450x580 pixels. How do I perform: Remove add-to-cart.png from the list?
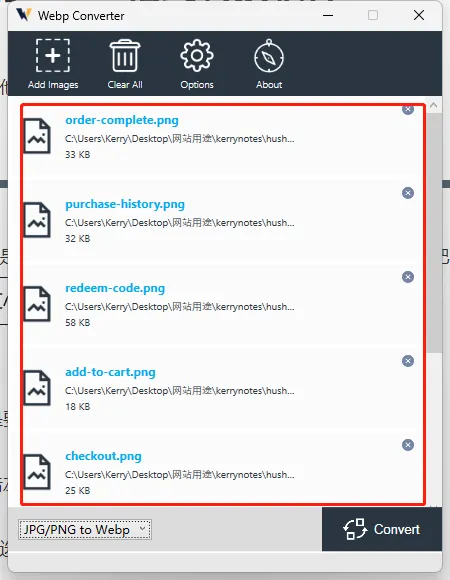click(408, 361)
